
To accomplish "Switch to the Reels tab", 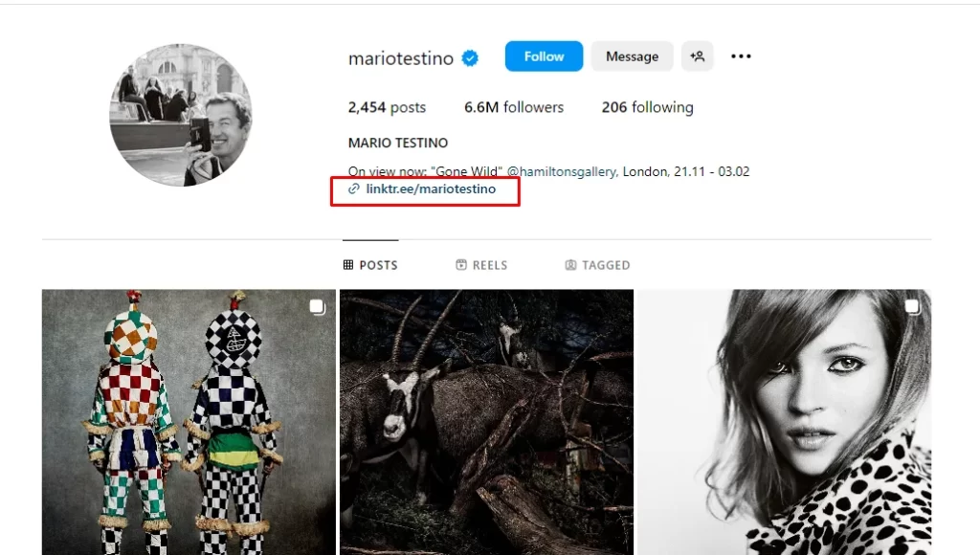I will 481,265.
